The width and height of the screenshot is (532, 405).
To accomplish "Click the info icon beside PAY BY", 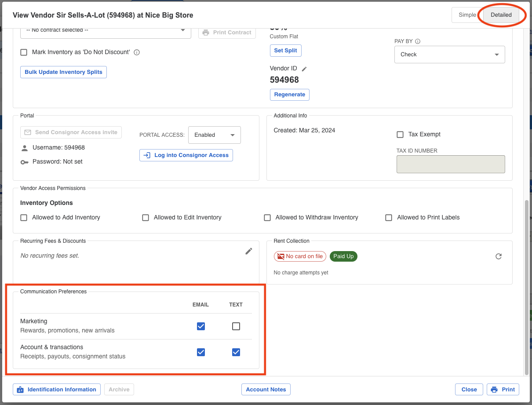I will click(x=418, y=41).
